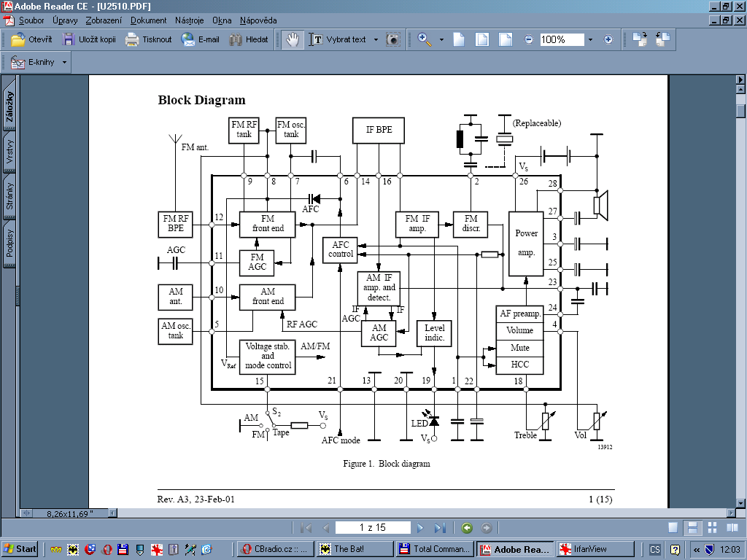The width and height of the screenshot is (747, 560).
Task: Select continuous facing layout icon
Action: click(712, 528)
